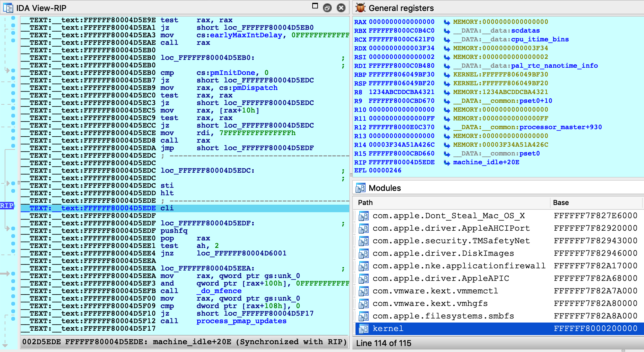Toggle the breakpoint dot at the sti instruction line
644x352 pixels.
pyautogui.click(x=13, y=183)
